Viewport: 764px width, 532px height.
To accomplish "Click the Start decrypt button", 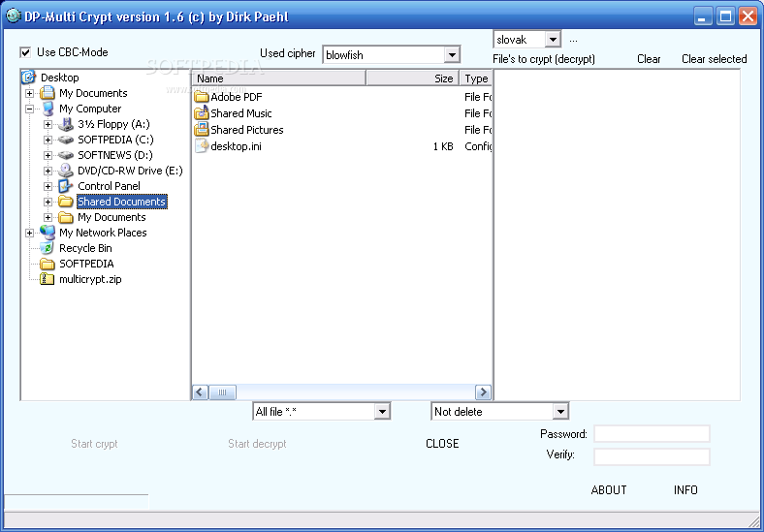I will (x=257, y=444).
